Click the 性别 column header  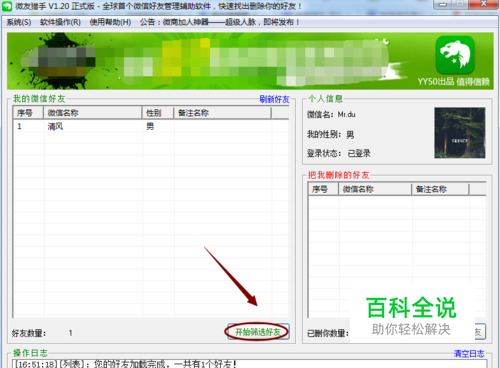click(158, 113)
